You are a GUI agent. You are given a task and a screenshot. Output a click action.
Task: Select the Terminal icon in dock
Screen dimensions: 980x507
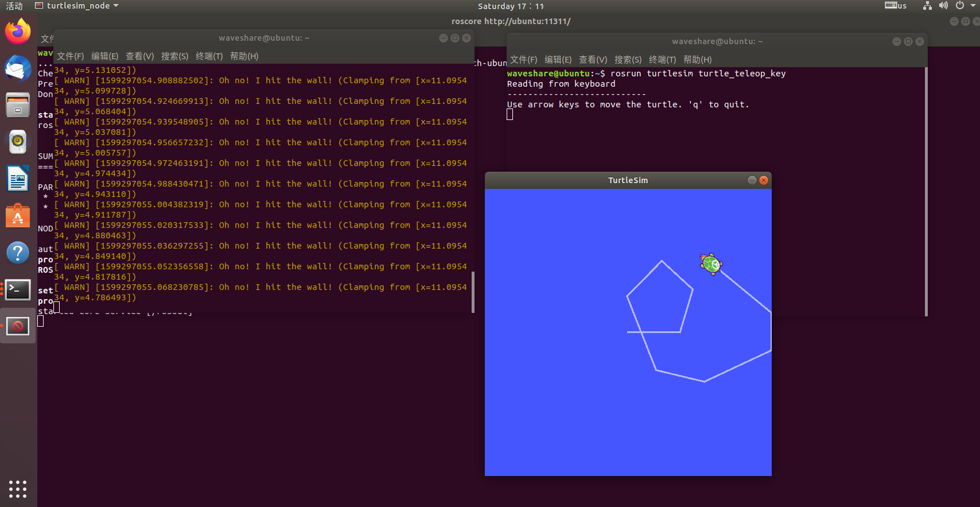coord(18,290)
